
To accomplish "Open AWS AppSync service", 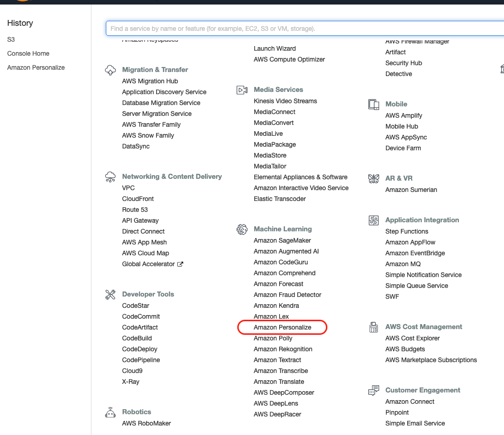I will pos(406,137).
